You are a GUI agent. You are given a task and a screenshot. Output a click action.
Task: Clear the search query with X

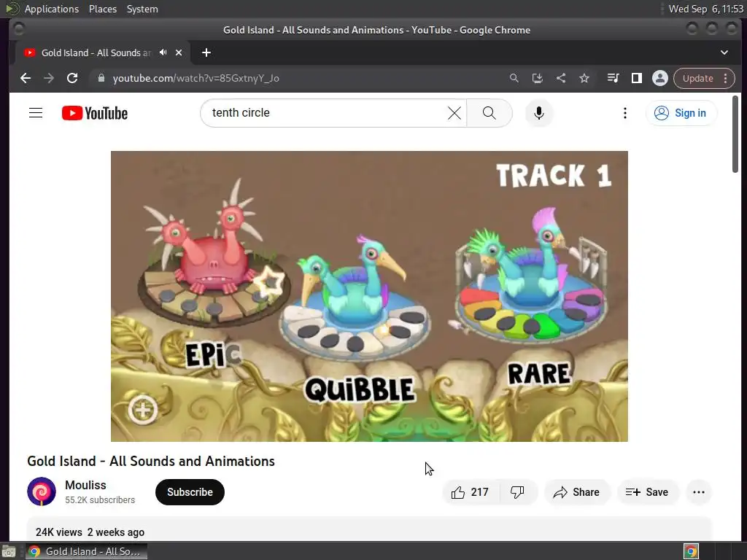[x=454, y=113]
